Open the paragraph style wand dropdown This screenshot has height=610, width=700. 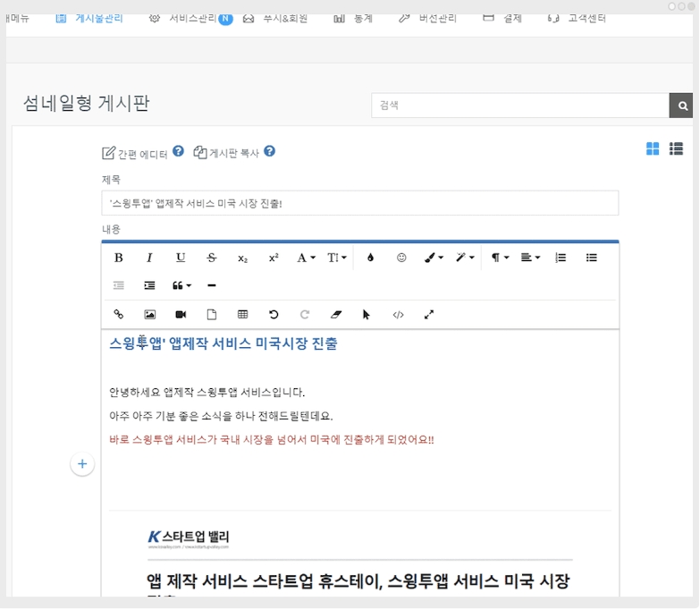point(465,258)
